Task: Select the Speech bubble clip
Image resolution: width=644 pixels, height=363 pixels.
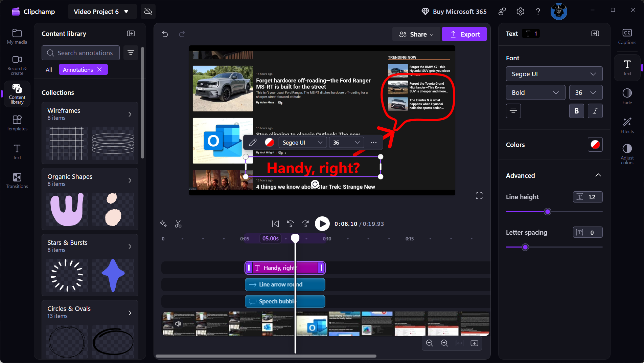Action: click(285, 301)
